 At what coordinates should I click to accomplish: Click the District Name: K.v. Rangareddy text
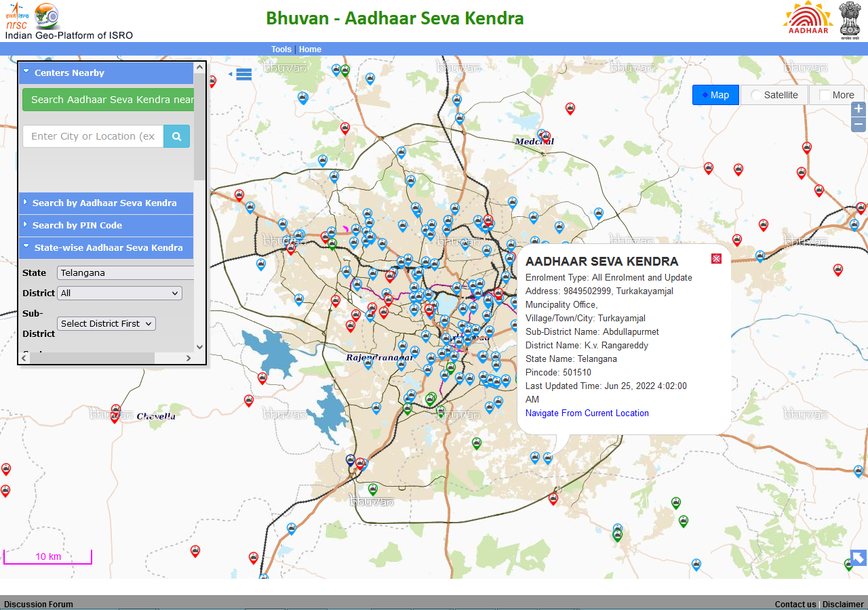tap(587, 345)
